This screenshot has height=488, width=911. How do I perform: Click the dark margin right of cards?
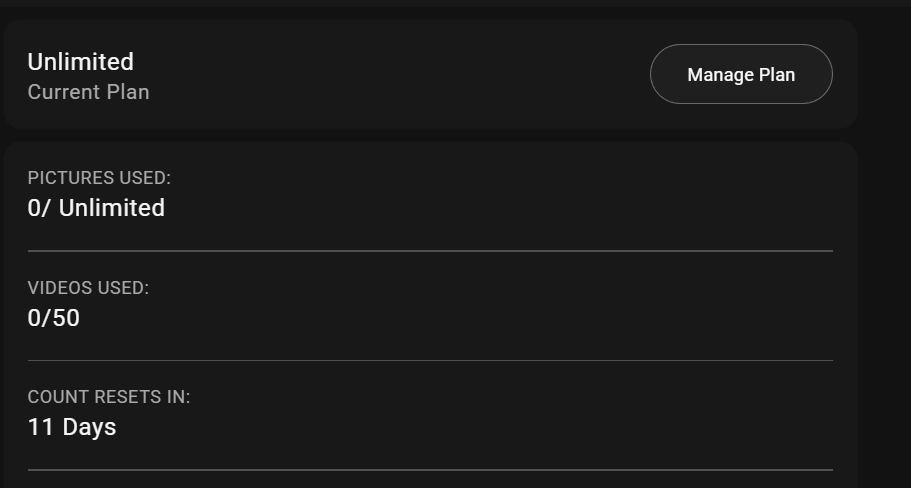(885, 250)
